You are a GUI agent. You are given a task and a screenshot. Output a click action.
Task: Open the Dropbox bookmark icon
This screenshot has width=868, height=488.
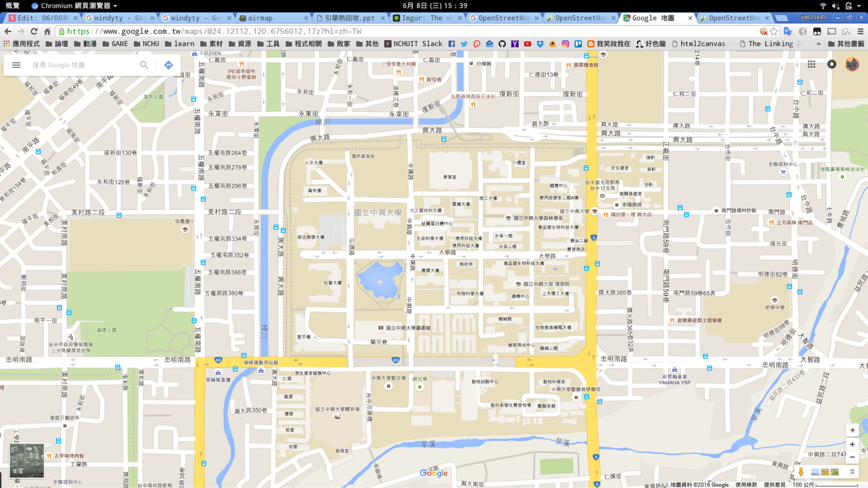[x=540, y=44]
